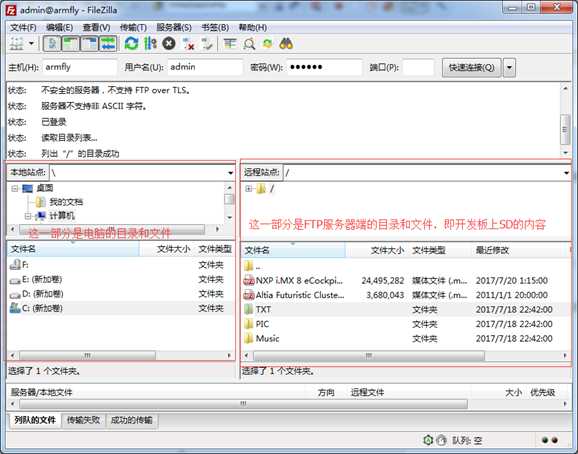Sort local list by 文件大小 column

pos(167,249)
